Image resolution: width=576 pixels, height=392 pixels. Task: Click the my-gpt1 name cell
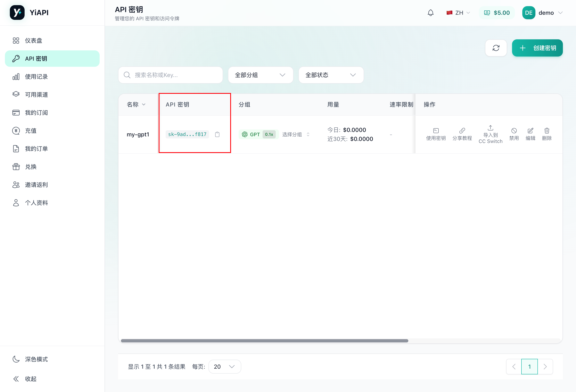point(138,134)
